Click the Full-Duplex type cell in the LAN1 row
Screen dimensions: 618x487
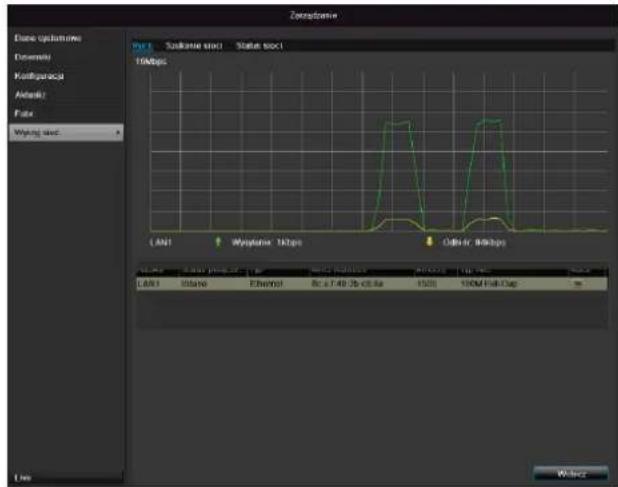click(489, 284)
